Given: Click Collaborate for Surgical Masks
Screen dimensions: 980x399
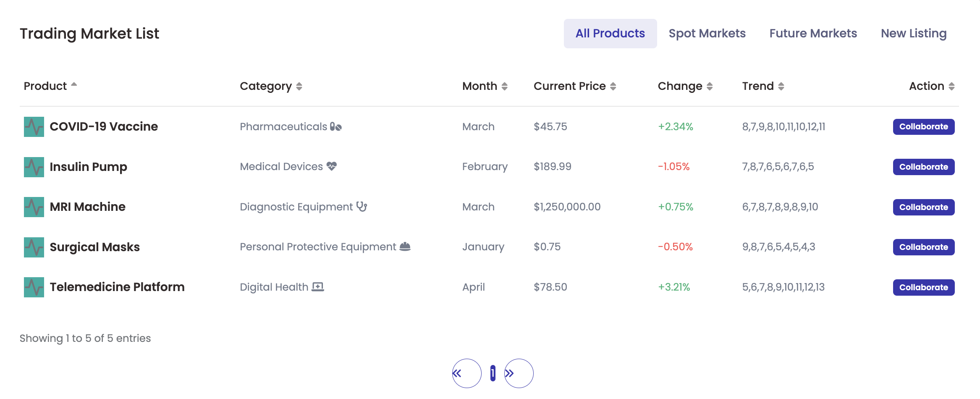Looking at the screenshot, I should pyautogui.click(x=923, y=247).
